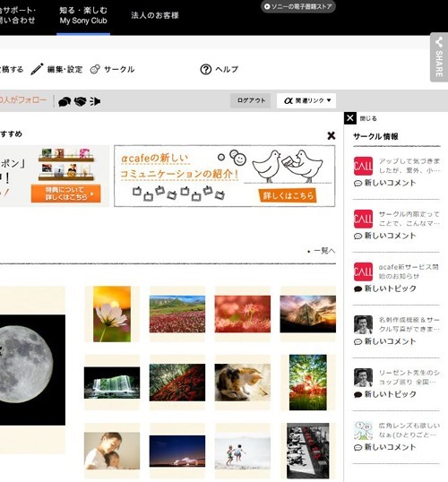Open the full moon photo

(30, 370)
